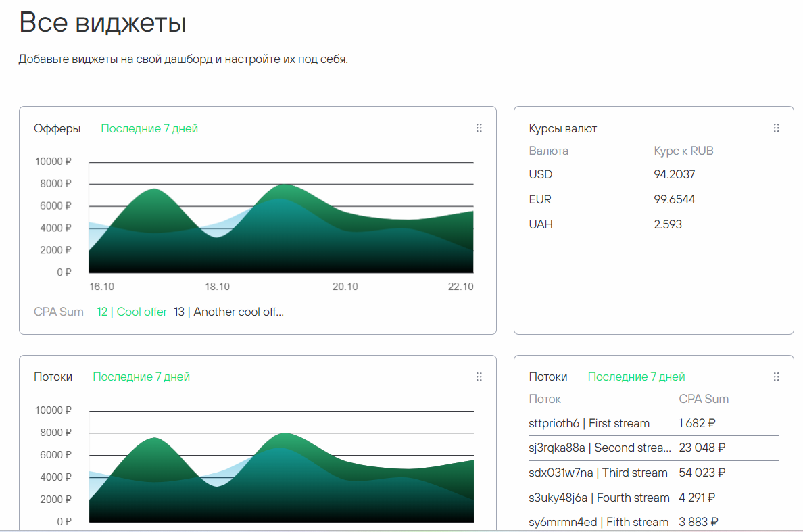Select the '12 | Cool offer' legend item
The height and width of the screenshot is (532, 803).
tap(132, 312)
